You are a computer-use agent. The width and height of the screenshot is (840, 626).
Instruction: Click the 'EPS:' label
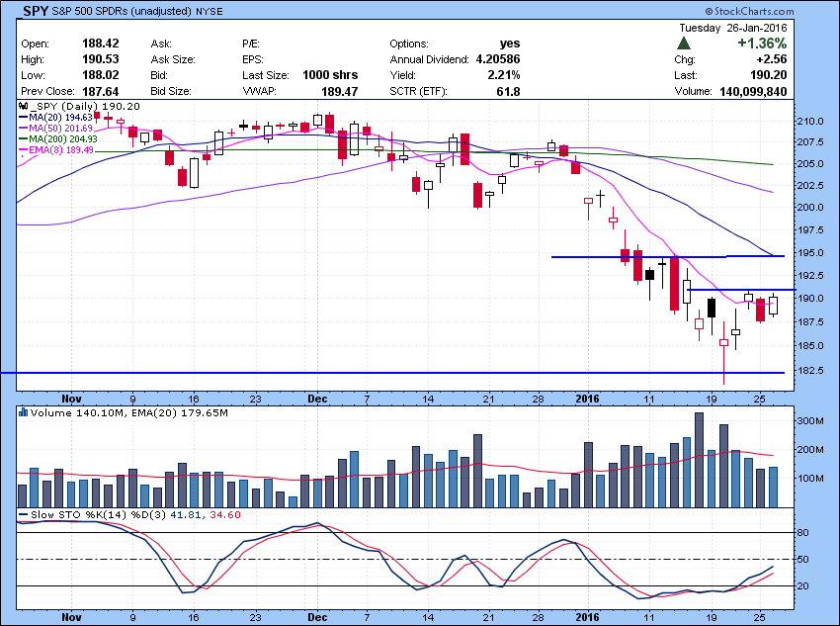click(252, 59)
